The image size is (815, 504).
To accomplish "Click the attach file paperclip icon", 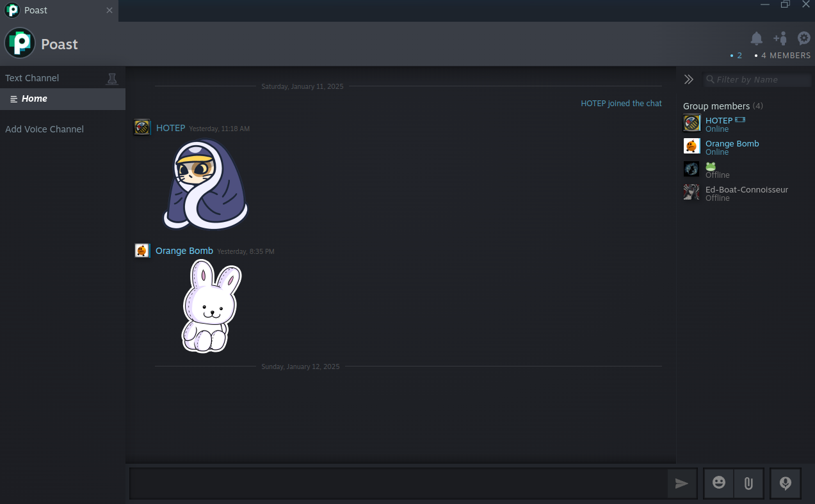I will (748, 483).
